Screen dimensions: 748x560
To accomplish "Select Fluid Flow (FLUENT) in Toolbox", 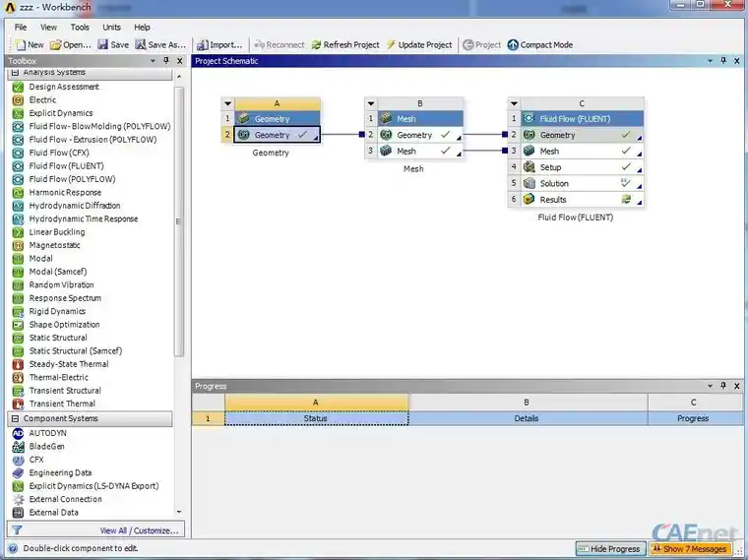I will [x=66, y=166].
